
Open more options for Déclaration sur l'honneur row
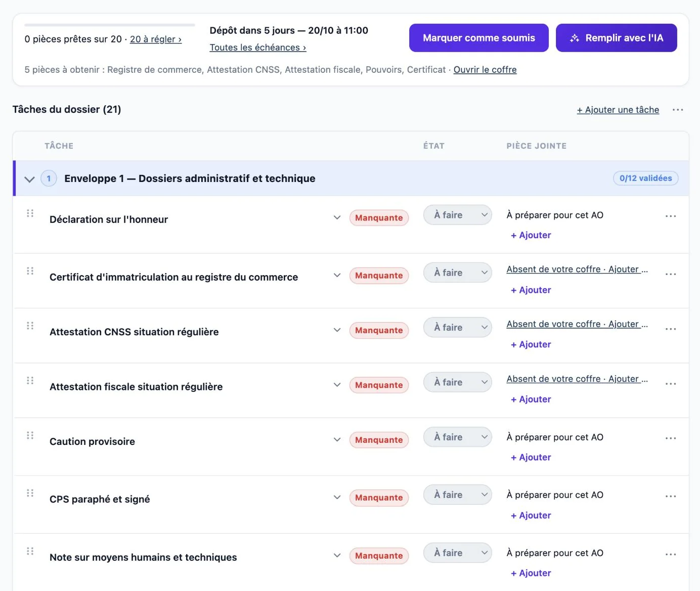pyautogui.click(x=671, y=216)
